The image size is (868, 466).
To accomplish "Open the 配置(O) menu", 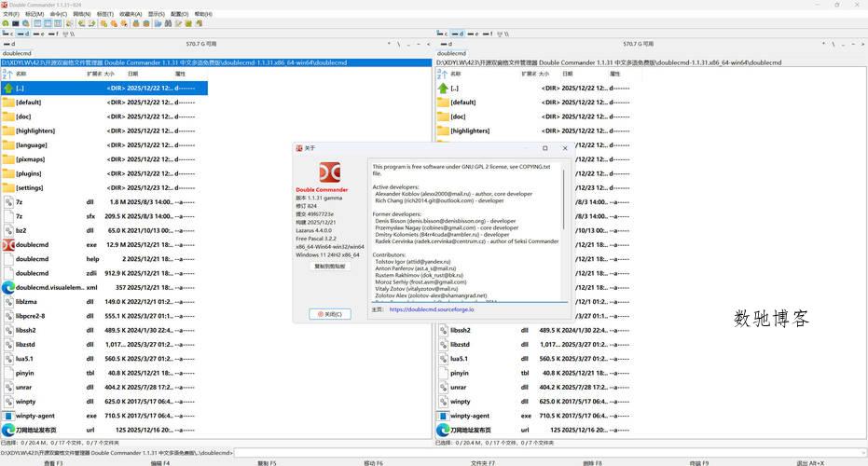I will [x=179, y=14].
